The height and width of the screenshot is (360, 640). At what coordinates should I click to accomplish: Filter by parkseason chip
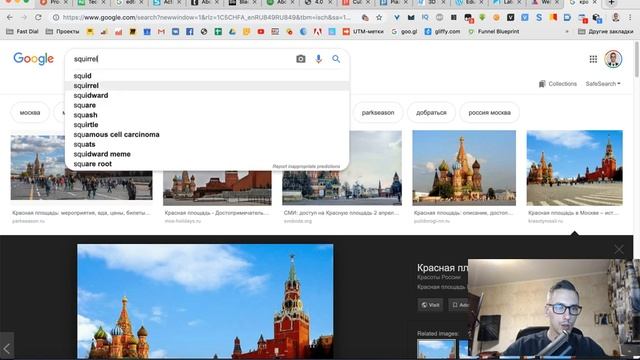[378, 113]
